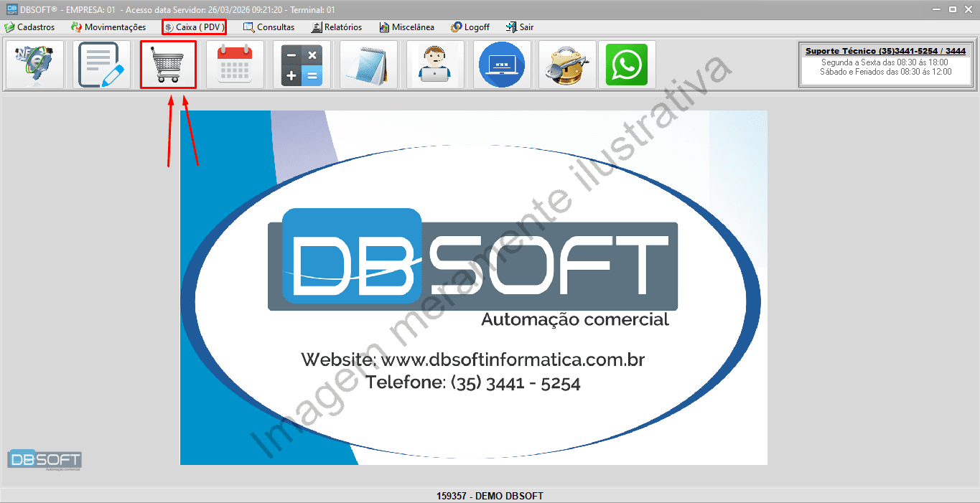Open the PDV shopping cart icon
980x503 pixels.
pos(168,65)
